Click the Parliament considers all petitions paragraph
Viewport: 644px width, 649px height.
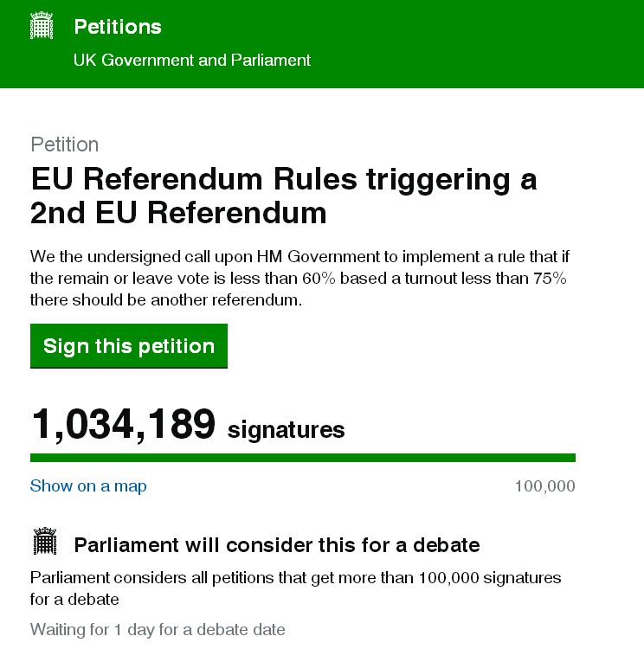click(295, 588)
